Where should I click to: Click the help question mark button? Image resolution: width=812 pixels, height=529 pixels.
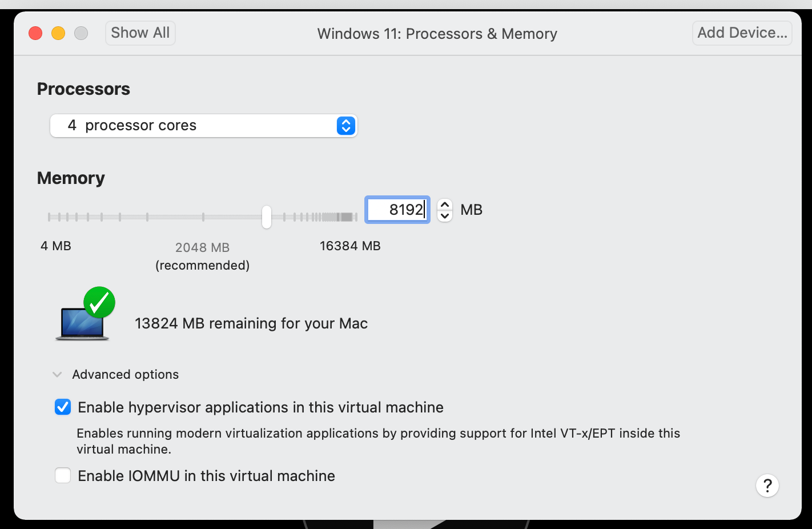[x=767, y=486]
